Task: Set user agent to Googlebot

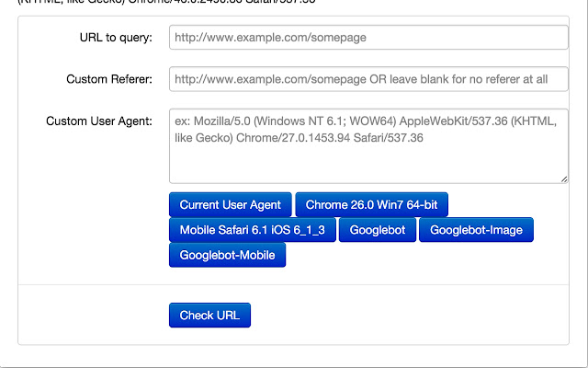Action: click(x=378, y=230)
